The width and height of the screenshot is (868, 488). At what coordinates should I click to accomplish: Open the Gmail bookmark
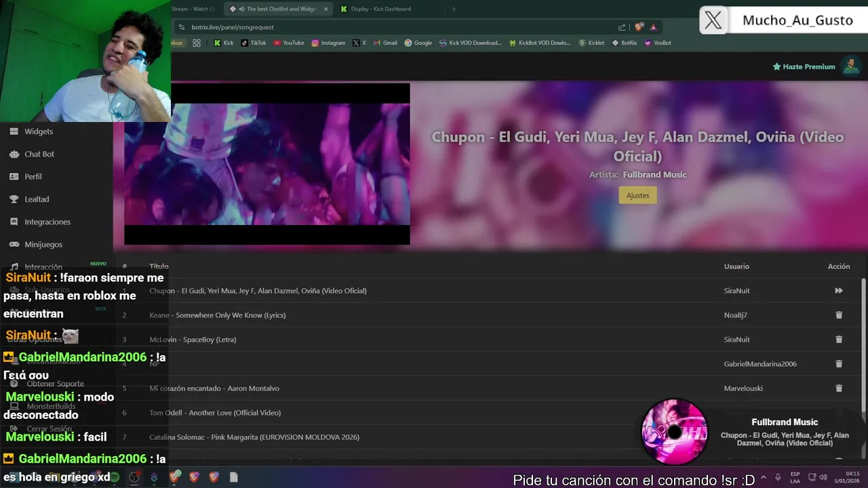coord(385,43)
